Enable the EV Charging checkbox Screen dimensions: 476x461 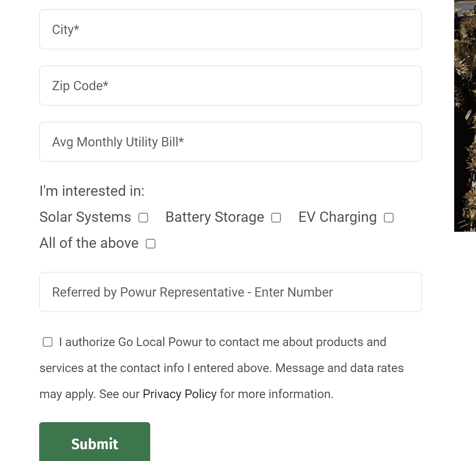389,218
